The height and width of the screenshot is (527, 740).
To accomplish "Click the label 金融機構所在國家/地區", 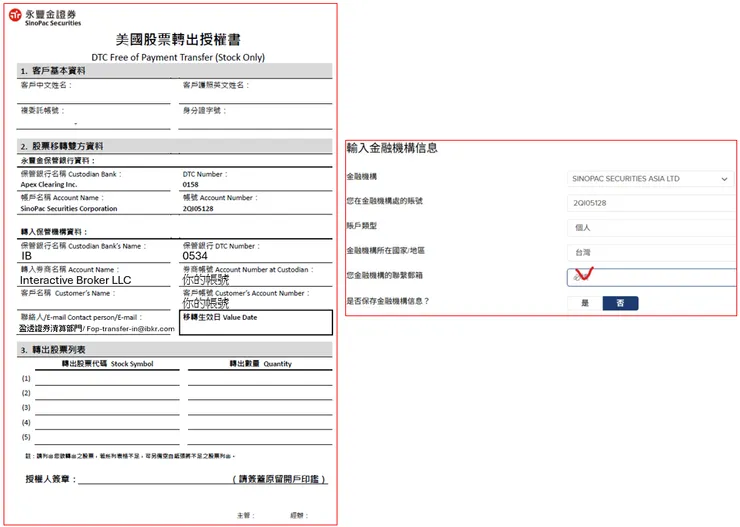I will tap(386, 251).
